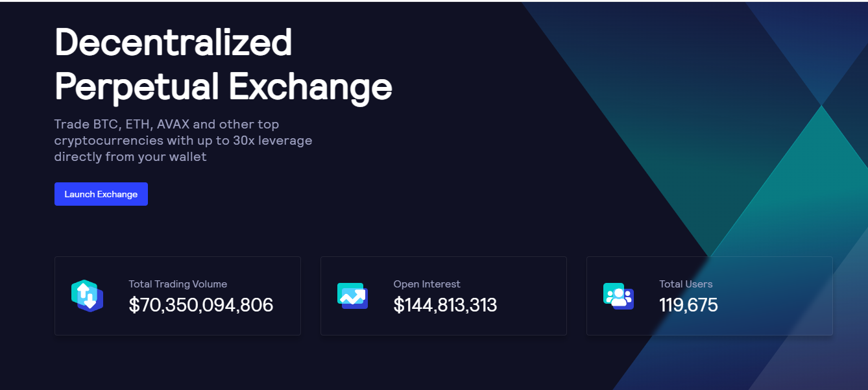This screenshot has width=868, height=390.
Task: Select the Open Interest label
Action: click(x=427, y=284)
